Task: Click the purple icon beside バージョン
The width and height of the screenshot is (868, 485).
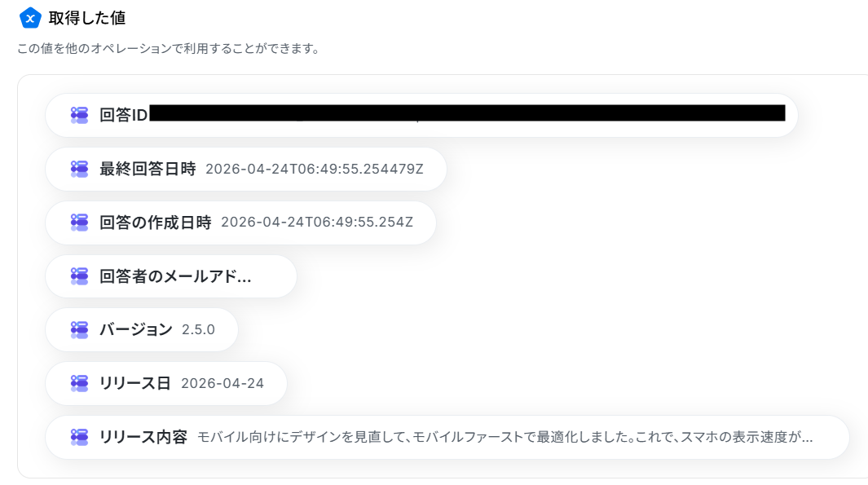Action: point(79,330)
